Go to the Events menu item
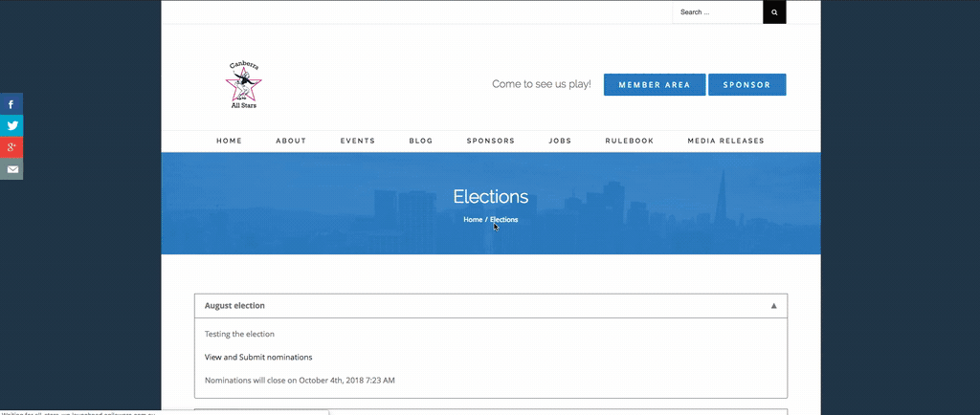980x415 pixels. pyautogui.click(x=357, y=141)
